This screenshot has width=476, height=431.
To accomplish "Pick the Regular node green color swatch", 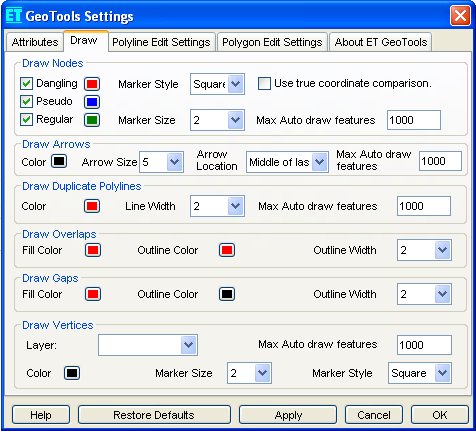I will (92, 120).
